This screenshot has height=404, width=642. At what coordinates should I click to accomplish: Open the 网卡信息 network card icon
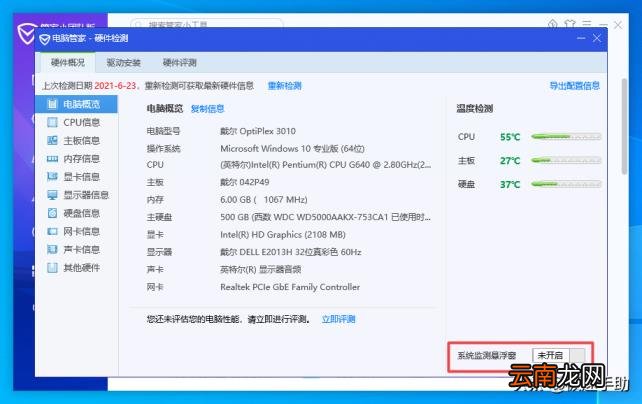point(52,231)
